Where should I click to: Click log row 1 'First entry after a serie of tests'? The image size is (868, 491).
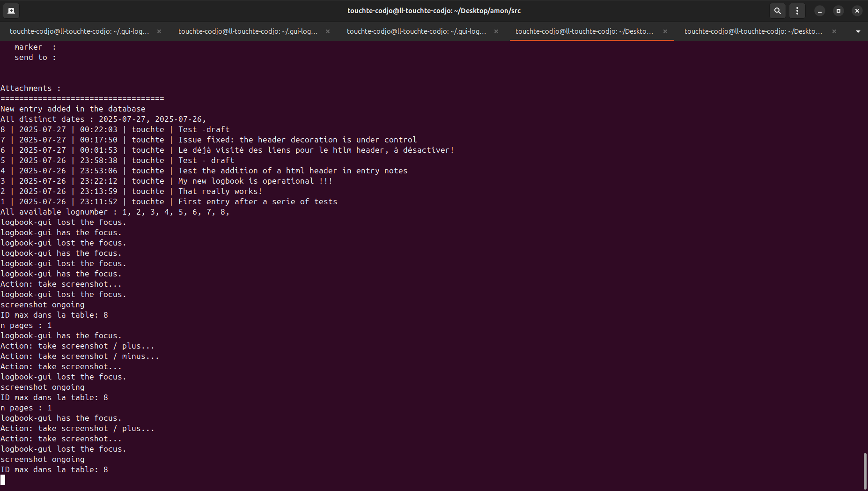[x=169, y=201]
